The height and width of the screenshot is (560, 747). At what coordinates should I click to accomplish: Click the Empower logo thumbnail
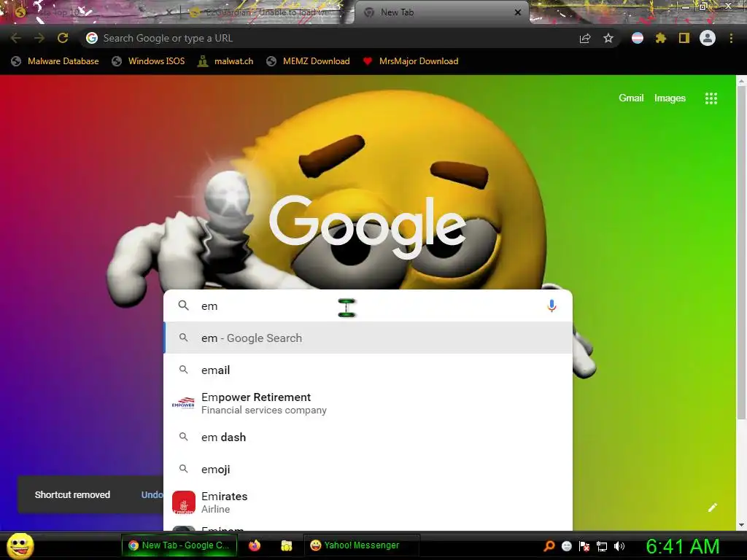pos(183,403)
